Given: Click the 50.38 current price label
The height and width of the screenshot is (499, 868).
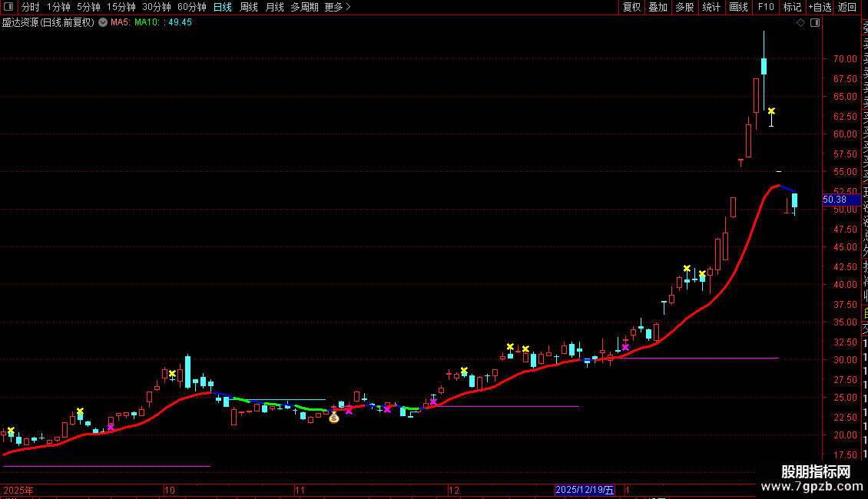Looking at the screenshot, I should click(842, 200).
